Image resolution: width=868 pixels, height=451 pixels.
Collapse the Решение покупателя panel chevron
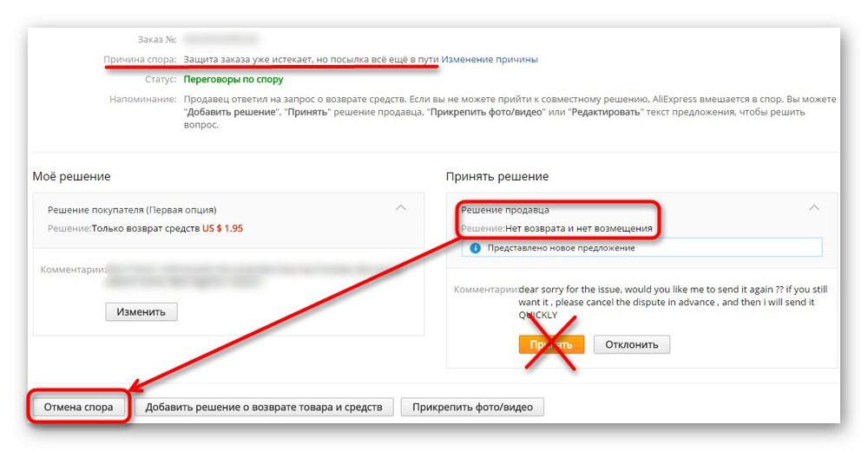tap(401, 208)
